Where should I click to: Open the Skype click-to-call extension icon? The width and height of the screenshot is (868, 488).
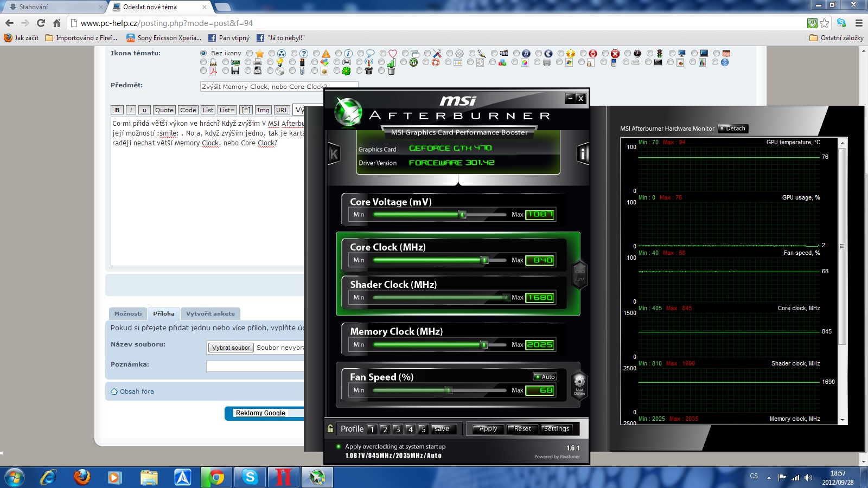point(841,23)
